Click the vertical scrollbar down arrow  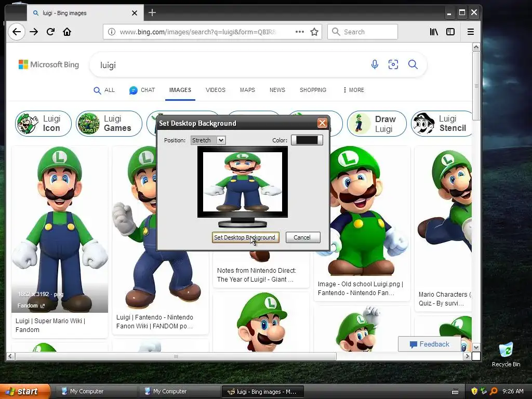476,348
